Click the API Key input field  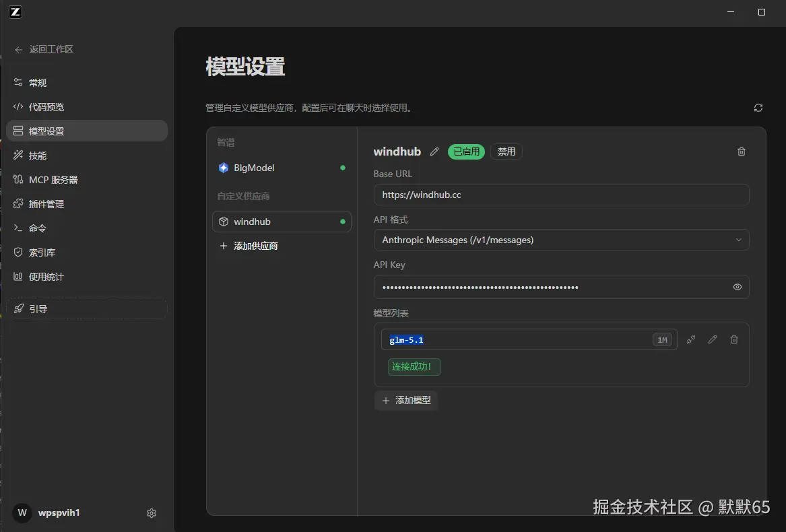(x=562, y=287)
